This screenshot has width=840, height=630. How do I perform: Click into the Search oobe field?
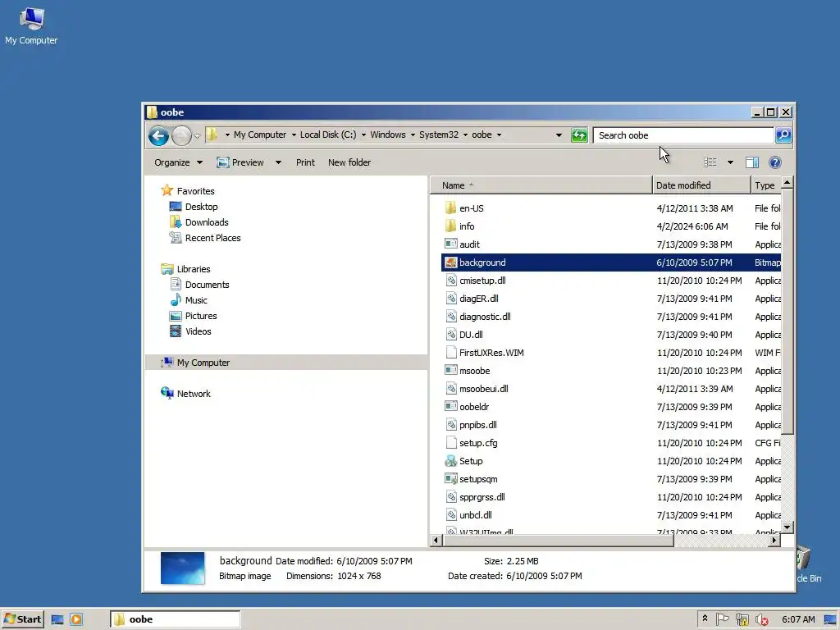tap(683, 135)
